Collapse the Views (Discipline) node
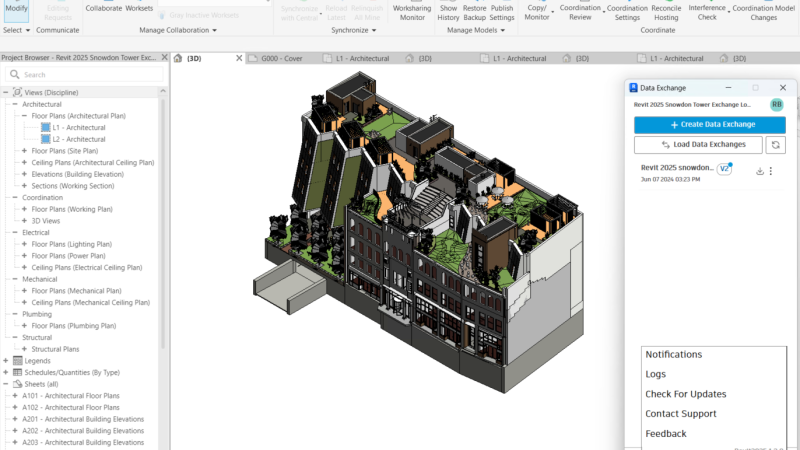The width and height of the screenshot is (800, 450). (6, 92)
